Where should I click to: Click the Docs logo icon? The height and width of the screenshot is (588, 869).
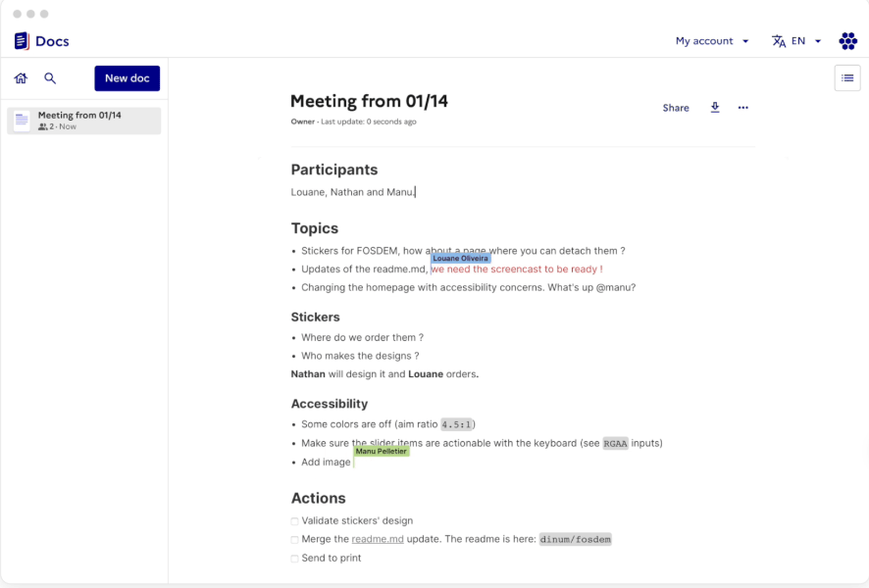(22, 41)
